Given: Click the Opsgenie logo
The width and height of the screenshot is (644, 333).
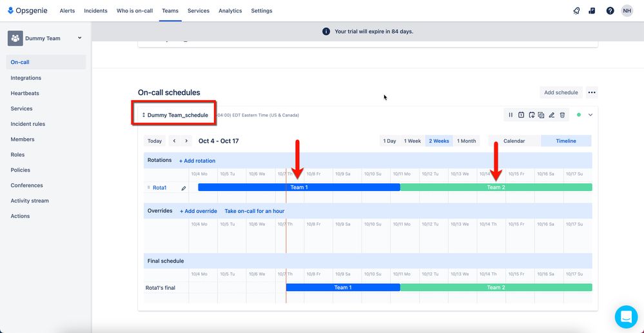Looking at the screenshot, I should [28, 11].
